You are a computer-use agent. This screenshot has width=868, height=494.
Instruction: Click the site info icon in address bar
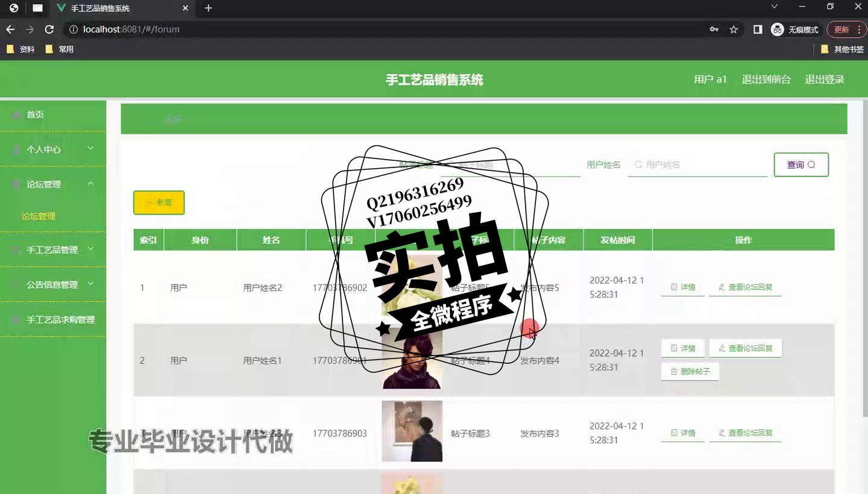(x=73, y=30)
